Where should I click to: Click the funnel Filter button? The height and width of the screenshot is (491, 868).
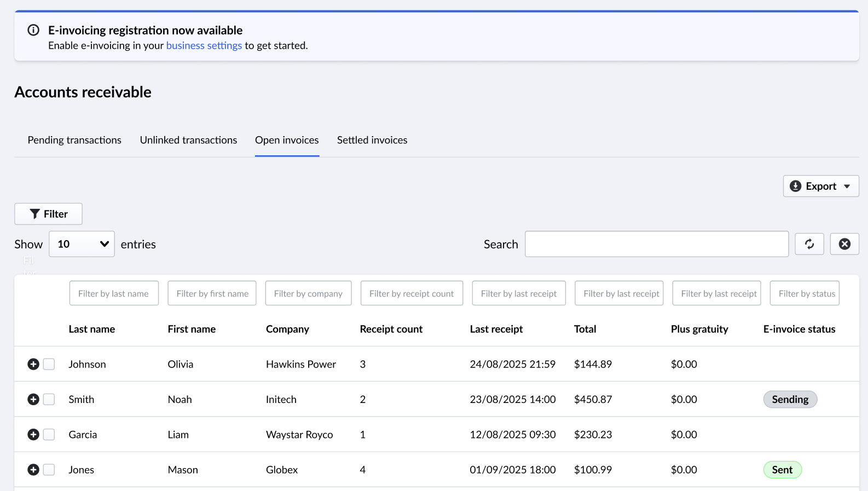(48, 214)
